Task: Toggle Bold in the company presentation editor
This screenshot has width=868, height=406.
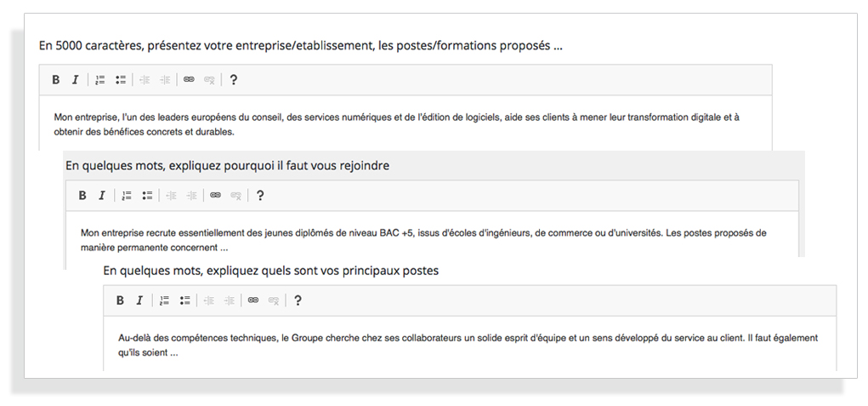Action: coord(55,80)
